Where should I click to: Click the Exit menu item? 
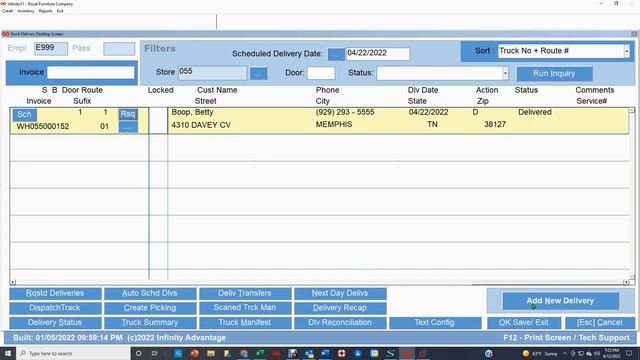point(60,11)
